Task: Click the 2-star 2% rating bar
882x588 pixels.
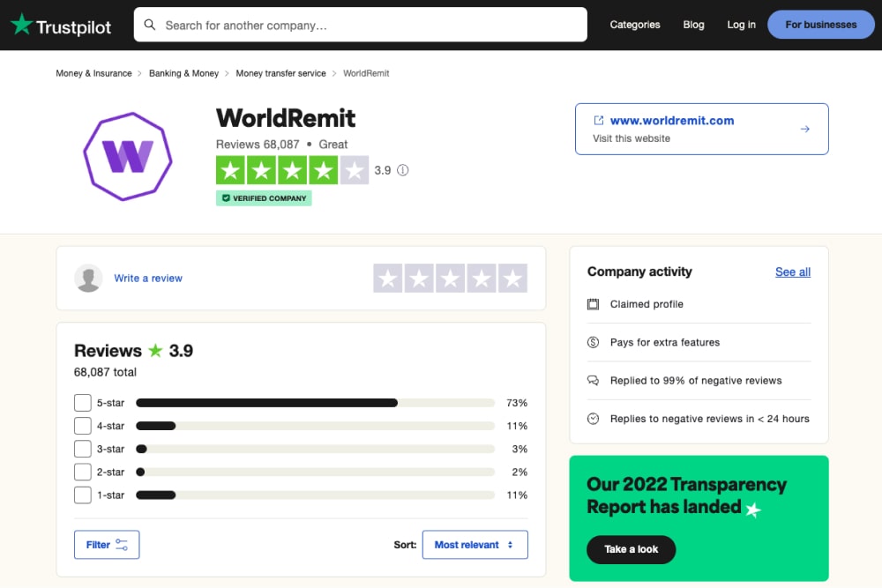Action: [315, 472]
